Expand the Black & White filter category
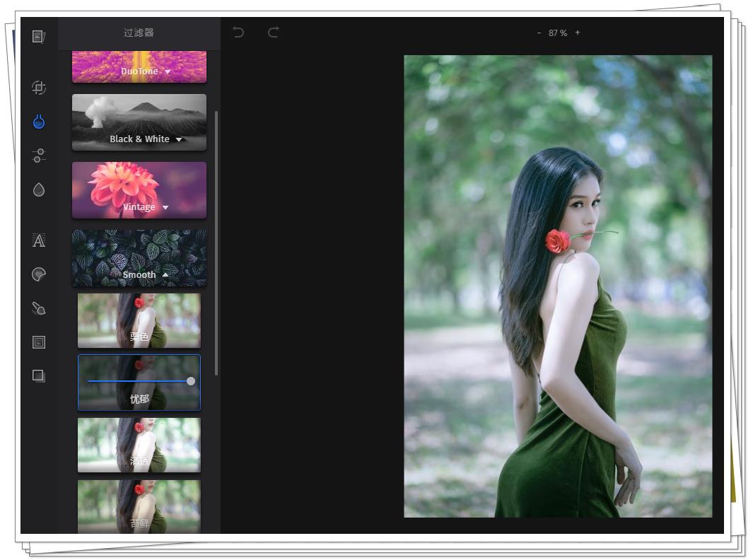Image resolution: width=753 pixels, height=560 pixels. point(139,122)
